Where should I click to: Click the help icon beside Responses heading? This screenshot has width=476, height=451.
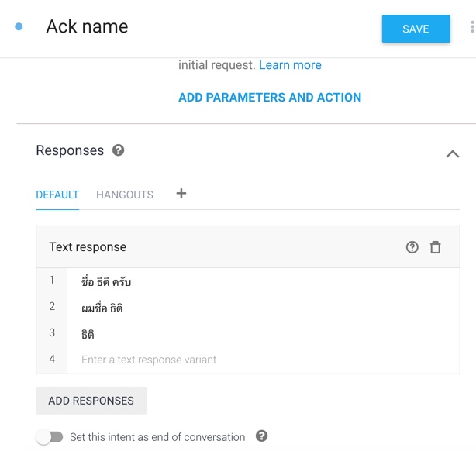click(x=119, y=150)
